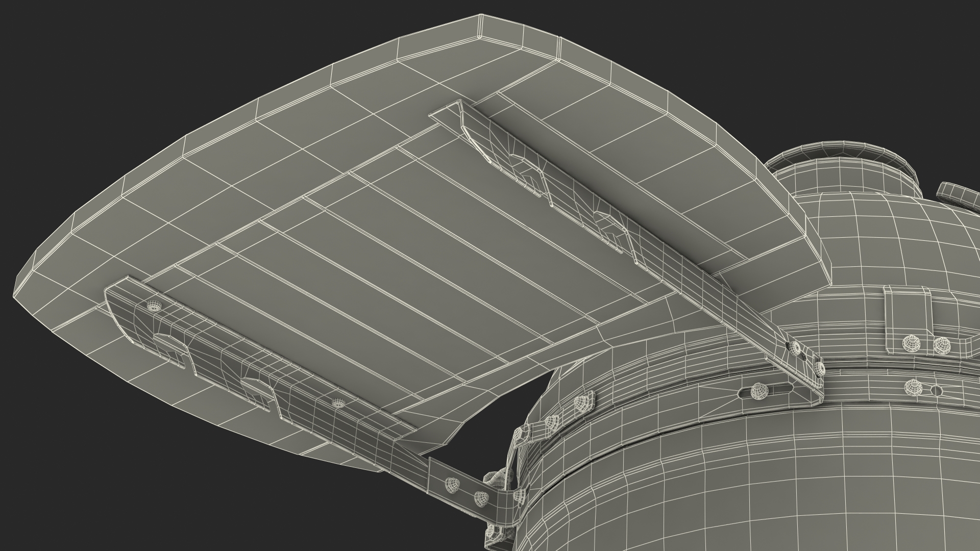
Task: Select the slotted hole on the band
Action: 766,392
